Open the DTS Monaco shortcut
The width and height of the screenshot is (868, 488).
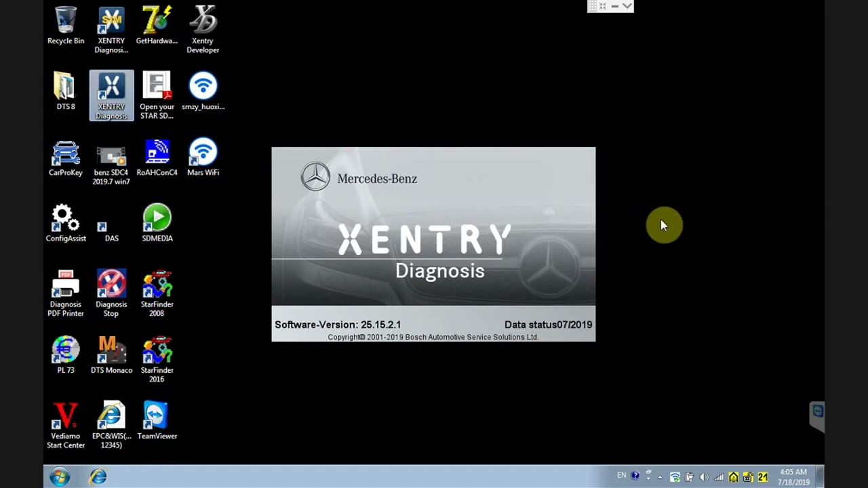[111, 355]
